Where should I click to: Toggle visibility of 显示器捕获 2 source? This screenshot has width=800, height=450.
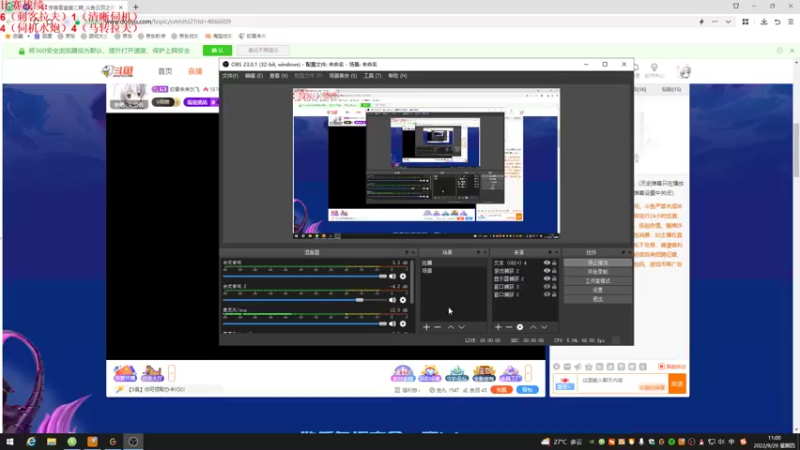click(546, 279)
